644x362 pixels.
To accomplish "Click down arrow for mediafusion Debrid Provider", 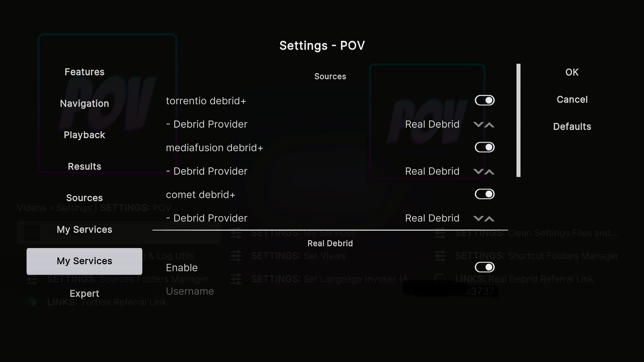I will [478, 171].
